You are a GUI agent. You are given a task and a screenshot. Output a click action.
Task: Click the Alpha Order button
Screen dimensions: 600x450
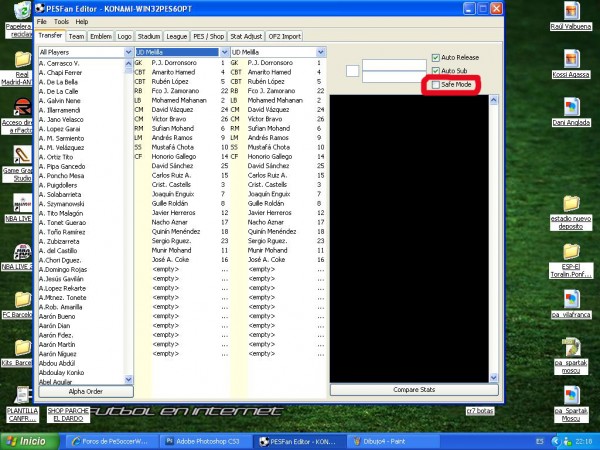coord(86,391)
